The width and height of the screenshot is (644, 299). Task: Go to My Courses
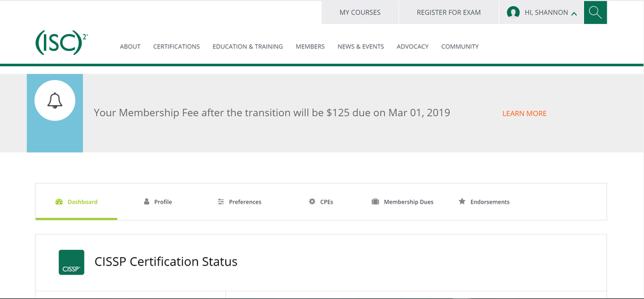coord(360,12)
